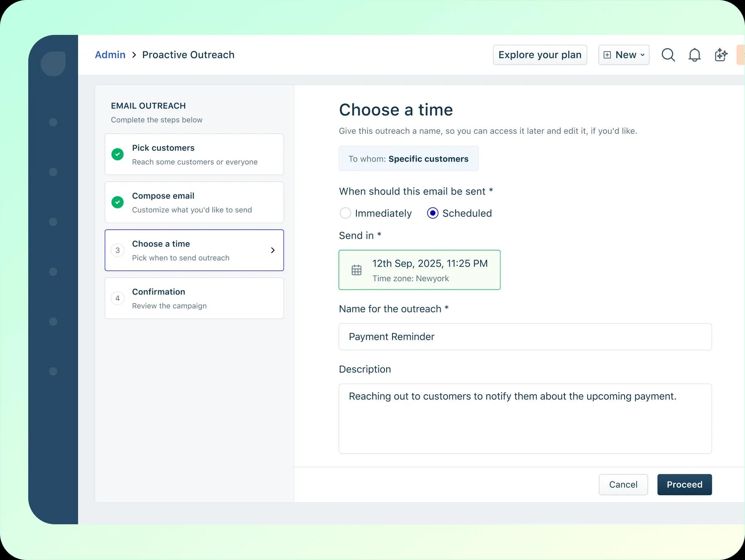Image resolution: width=745 pixels, height=560 pixels.
Task: Click chevron arrow on Choose a time step
Action: (272, 250)
